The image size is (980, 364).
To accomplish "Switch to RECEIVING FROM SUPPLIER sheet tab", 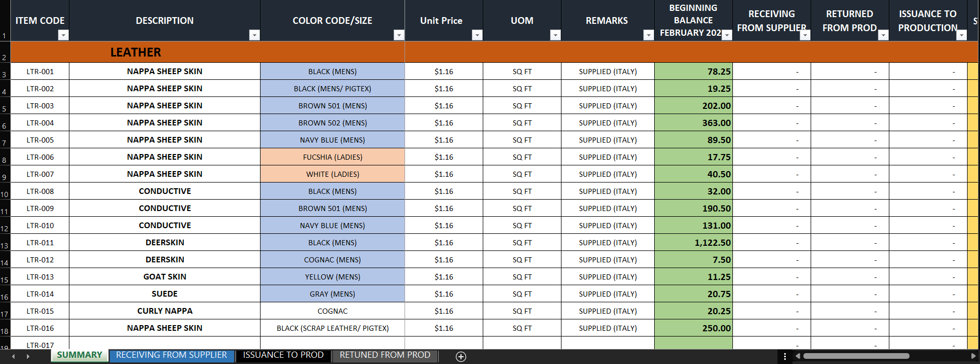I will coord(171,355).
